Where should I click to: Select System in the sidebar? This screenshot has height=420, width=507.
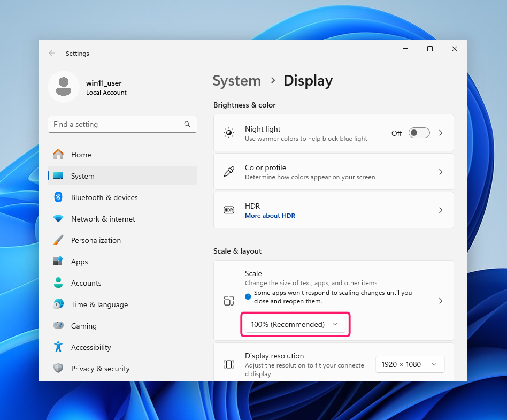pos(122,175)
